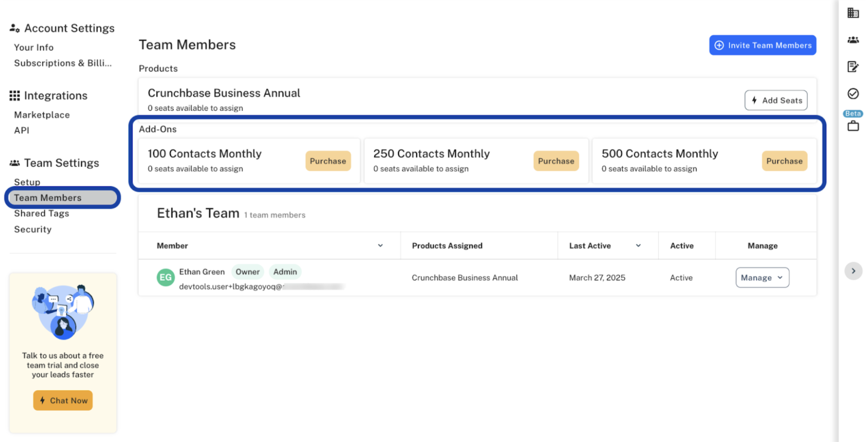Screen dimensions: 868x442
Task: Open the Shared Tags settings page
Action: point(41,213)
